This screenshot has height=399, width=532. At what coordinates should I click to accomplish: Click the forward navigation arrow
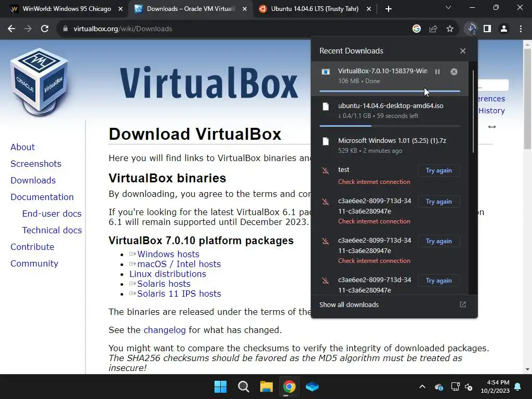[28, 29]
